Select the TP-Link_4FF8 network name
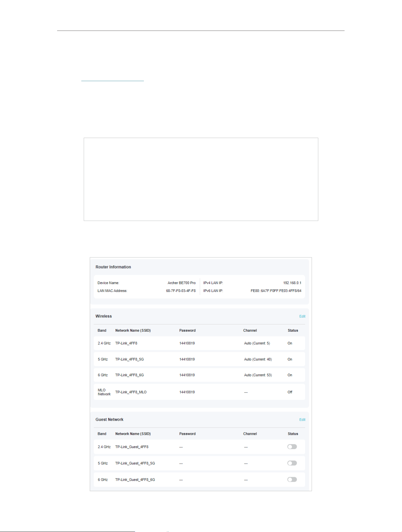402x532 pixels. click(x=126, y=343)
